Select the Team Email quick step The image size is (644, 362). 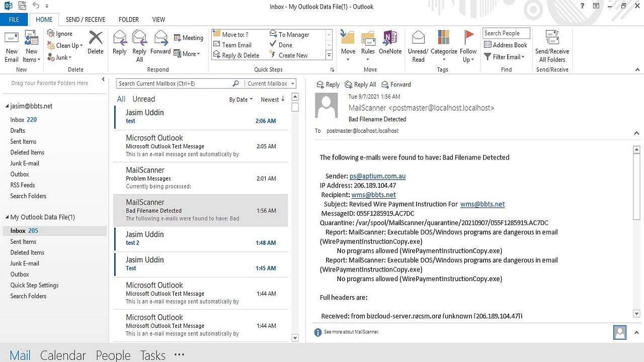point(232,45)
